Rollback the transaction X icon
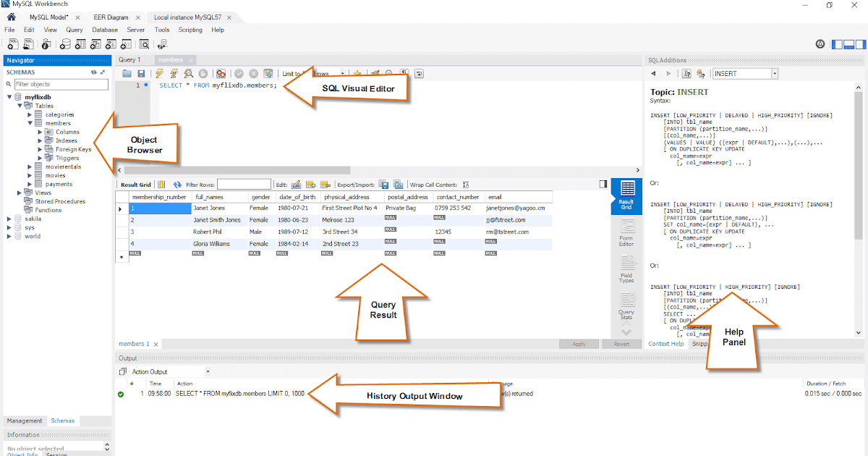The width and height of the screenshot is (868, 456). 253,74
